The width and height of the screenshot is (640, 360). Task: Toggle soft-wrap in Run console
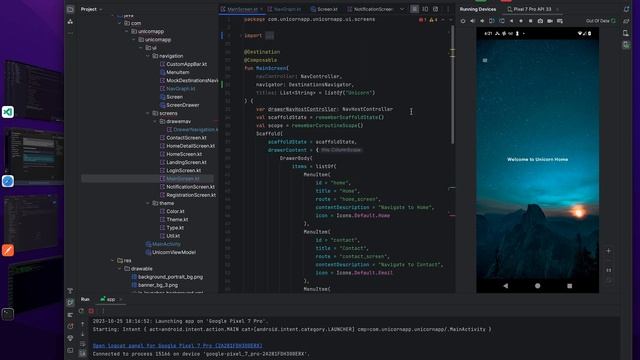click(x=83, y=344)
